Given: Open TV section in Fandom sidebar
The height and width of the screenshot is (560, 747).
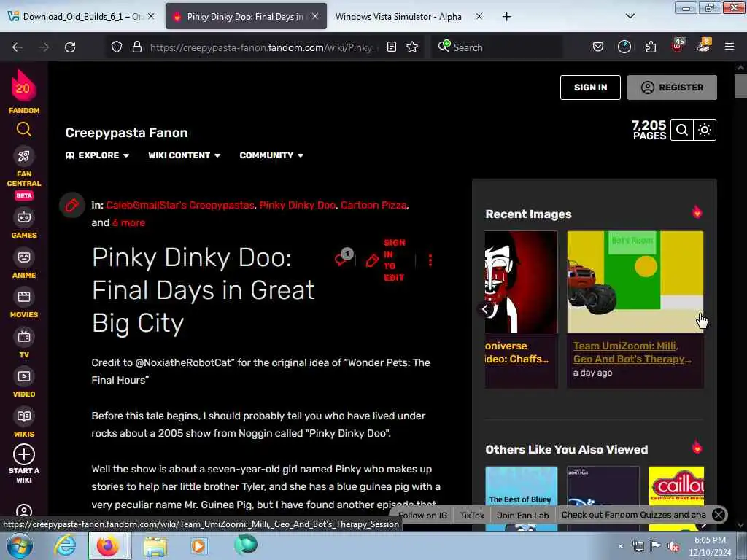Looking at the screenshot, I should coord(24,343).
